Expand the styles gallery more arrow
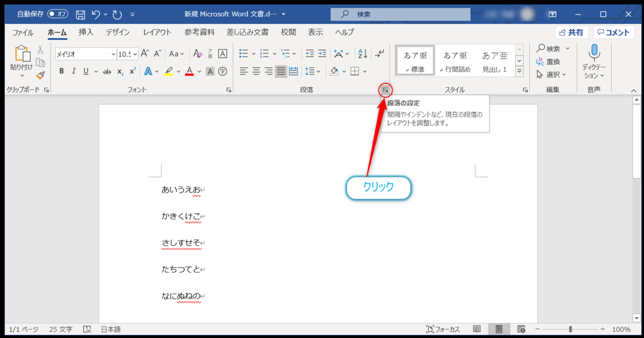The image size is (644, 338). pyautogui.click(x=519, y=70)
